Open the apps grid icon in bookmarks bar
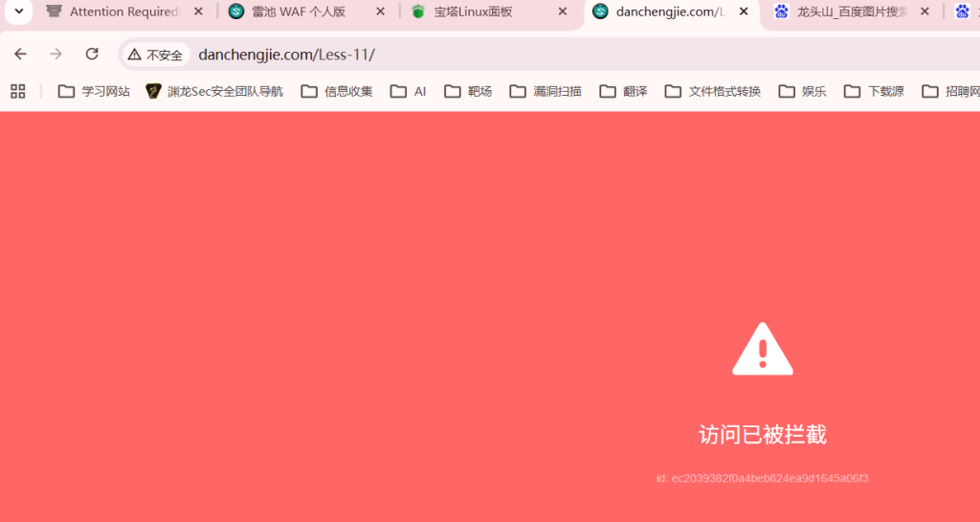Screen dimensions: 980x522 tap(17, 91)
